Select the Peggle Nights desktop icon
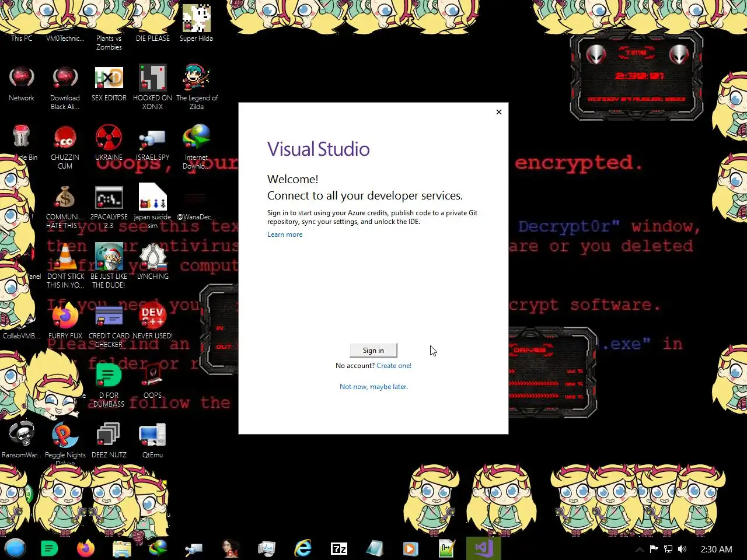Image resolution: width=747 pixels, height=560 pixels. click(65, 442)
